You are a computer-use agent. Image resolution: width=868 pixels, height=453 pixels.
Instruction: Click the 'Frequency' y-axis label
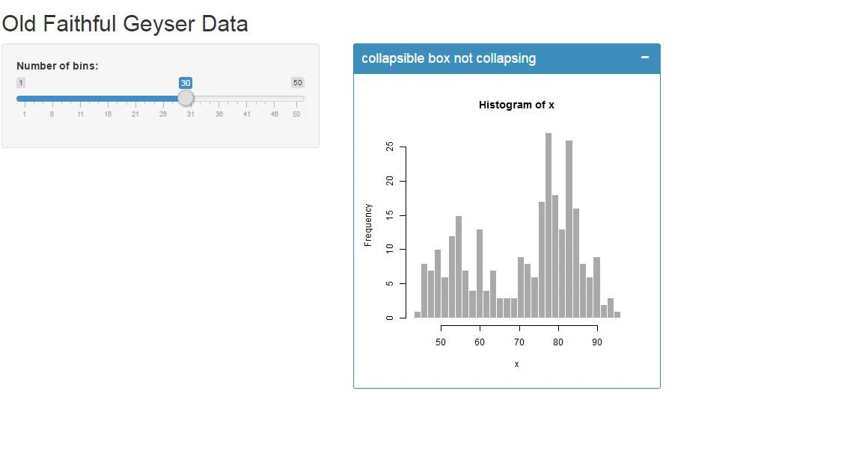tap(368, 225)
